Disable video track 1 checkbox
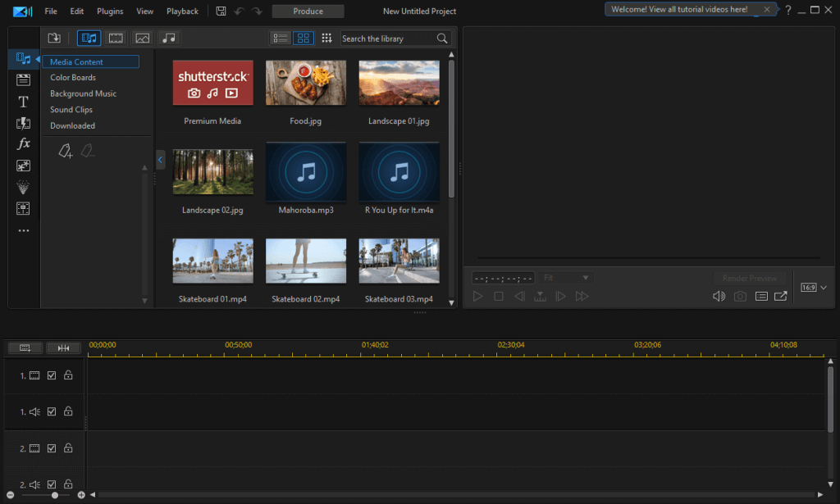The image size is (840, 504). 52,375
